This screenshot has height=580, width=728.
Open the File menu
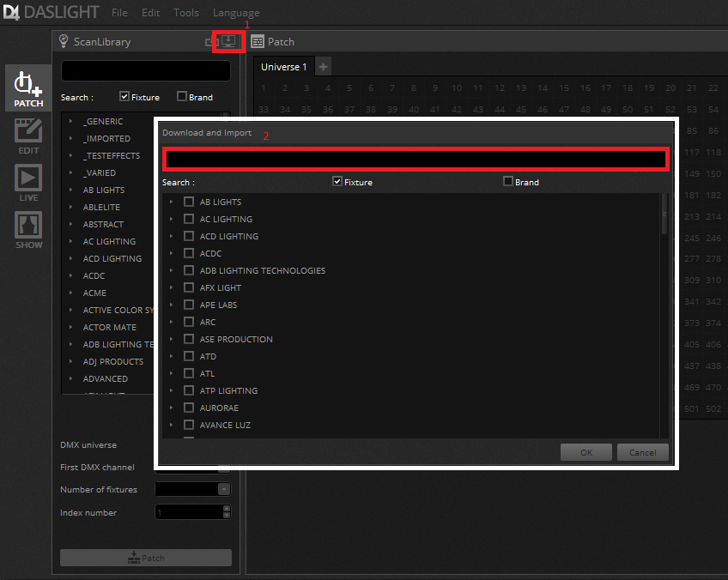(119, 13)
